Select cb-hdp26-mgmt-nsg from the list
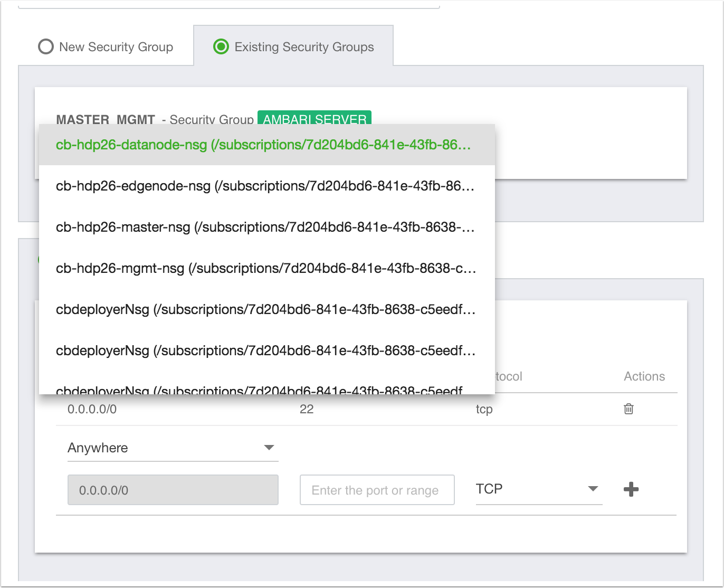Image resolution: width=724 pixels, height=588 pixels. coord(264,268)
